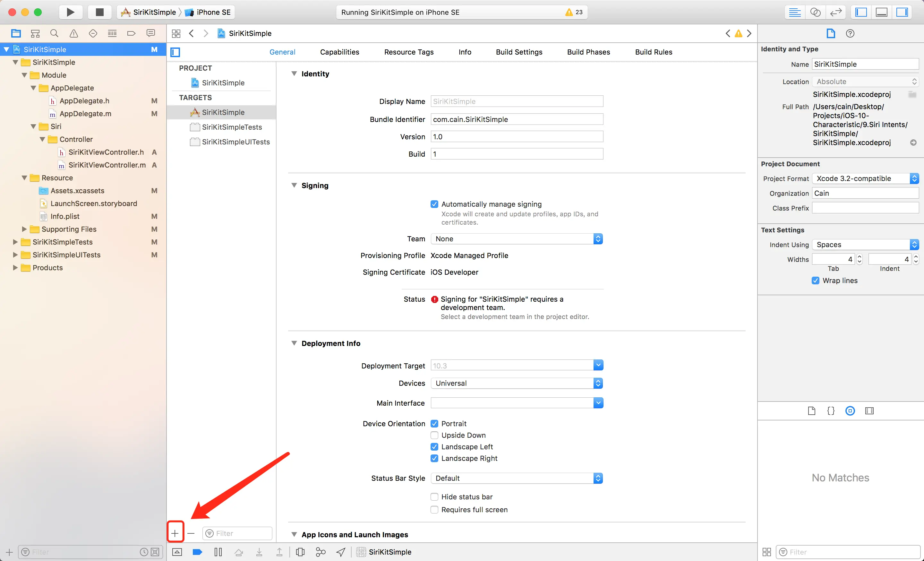This screenshot has height=561, width=924.
Task: Click the simulate location arrow icon
Action: coord(341,552)
